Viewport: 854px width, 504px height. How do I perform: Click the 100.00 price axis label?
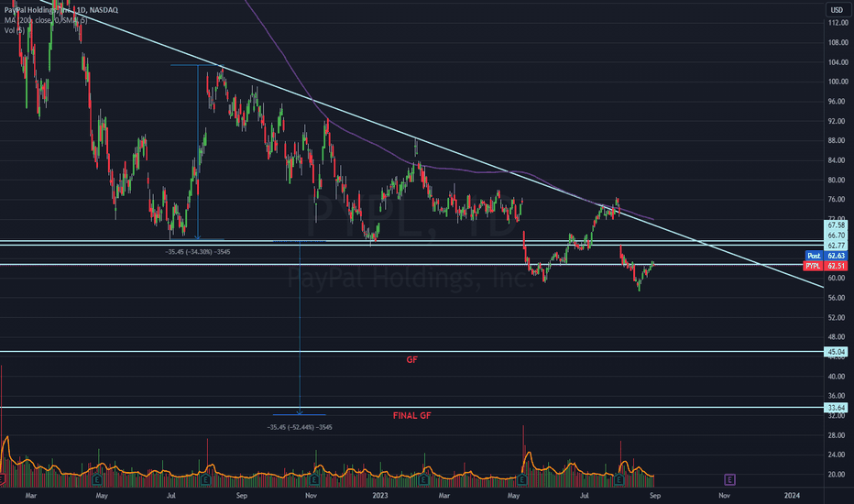click(x=838, y=82)
